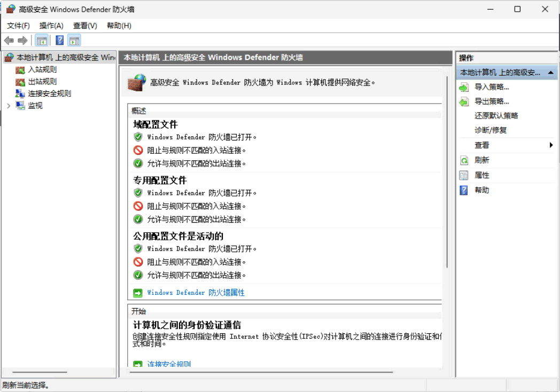Click the 导入策略 green arrow icon
Viewport: 560px width, 392px height.
464,87
